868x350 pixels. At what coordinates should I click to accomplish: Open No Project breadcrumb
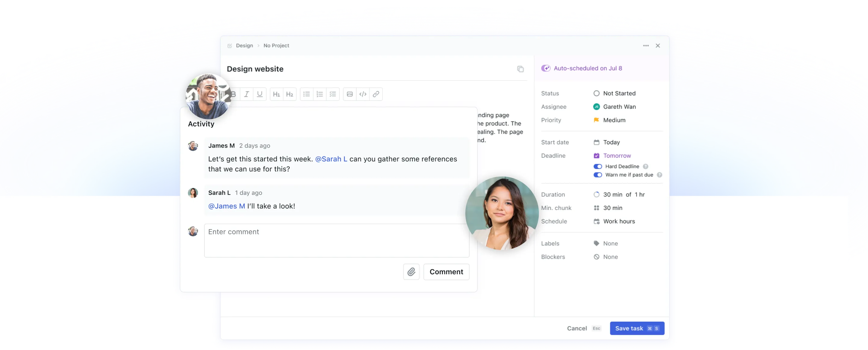point(276,45)
